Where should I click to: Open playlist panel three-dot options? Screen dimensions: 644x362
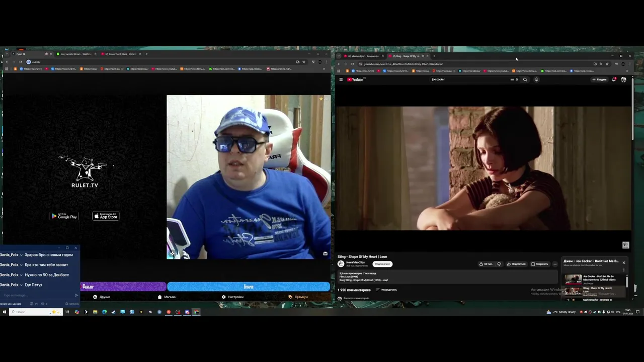[x=624, y=270]
